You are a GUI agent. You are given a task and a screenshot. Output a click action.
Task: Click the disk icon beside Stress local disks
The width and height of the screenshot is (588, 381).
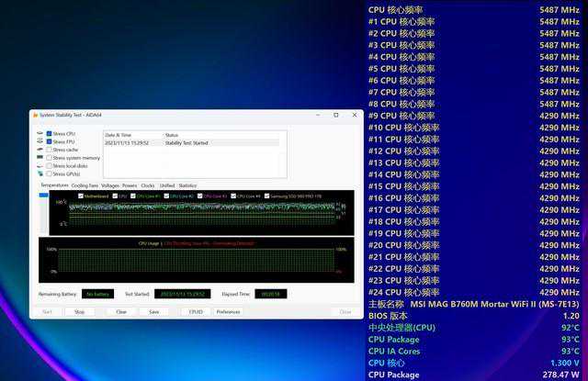click(x=41, y=166)
